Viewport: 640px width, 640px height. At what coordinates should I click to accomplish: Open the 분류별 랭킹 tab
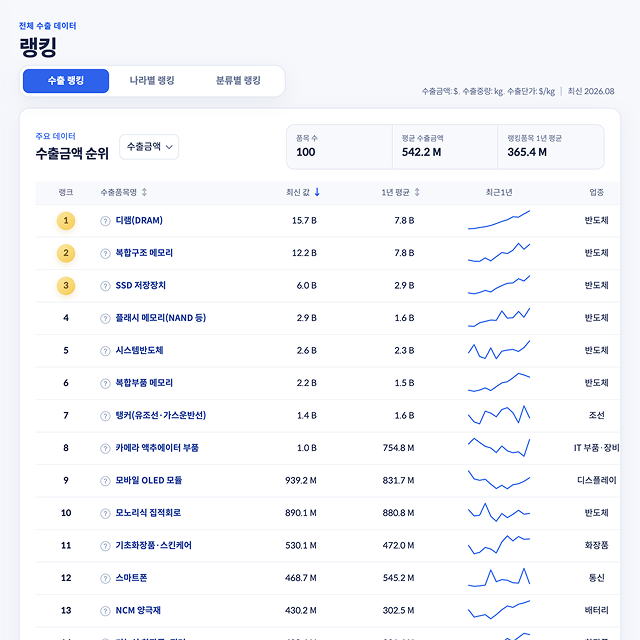pyautogui.click(x=238, y=81)
